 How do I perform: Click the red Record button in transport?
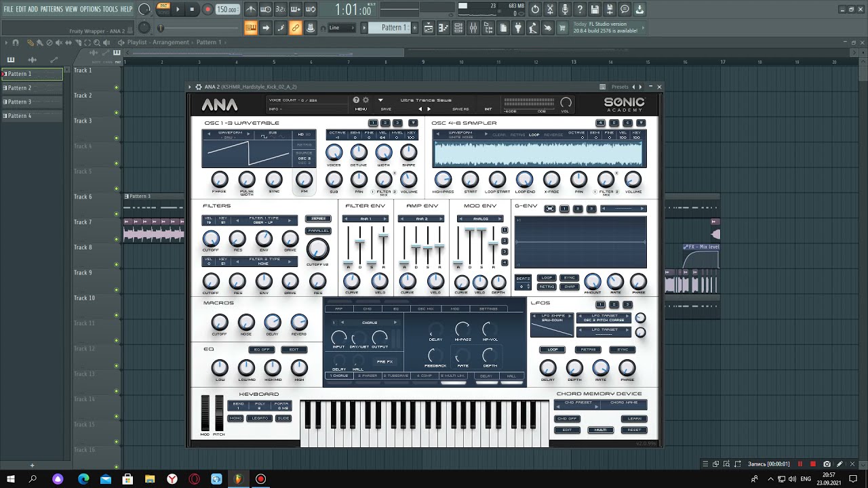click(208, 9)
